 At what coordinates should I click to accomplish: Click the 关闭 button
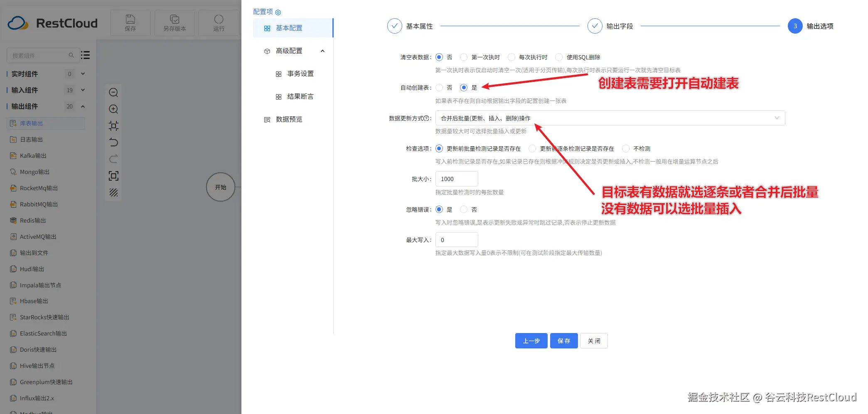point(594,341)
